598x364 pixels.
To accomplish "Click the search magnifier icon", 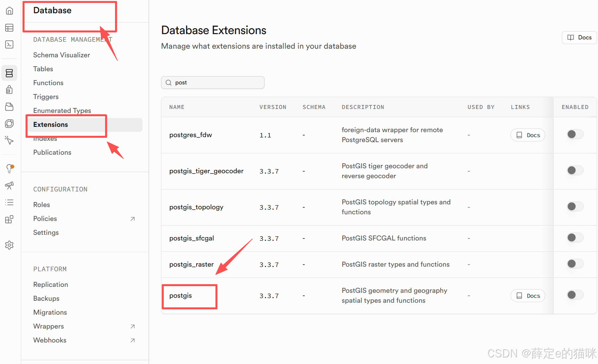I will pos(168,82).
